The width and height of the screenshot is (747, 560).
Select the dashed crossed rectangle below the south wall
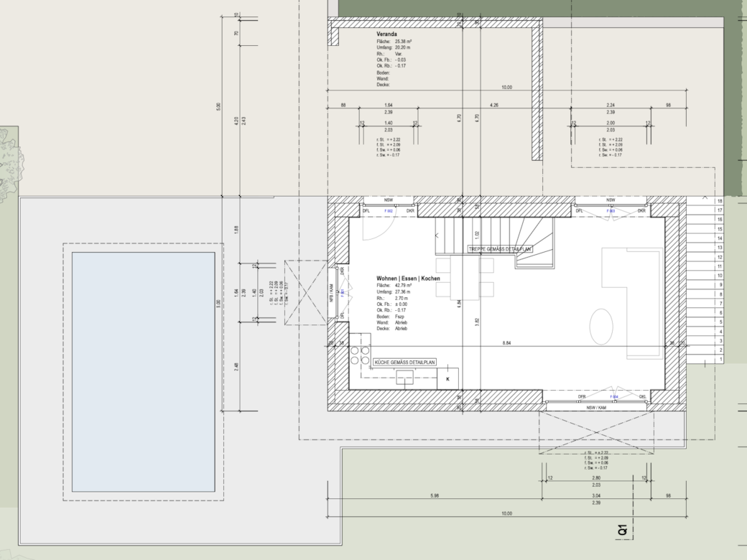click(x=596, y=431)
